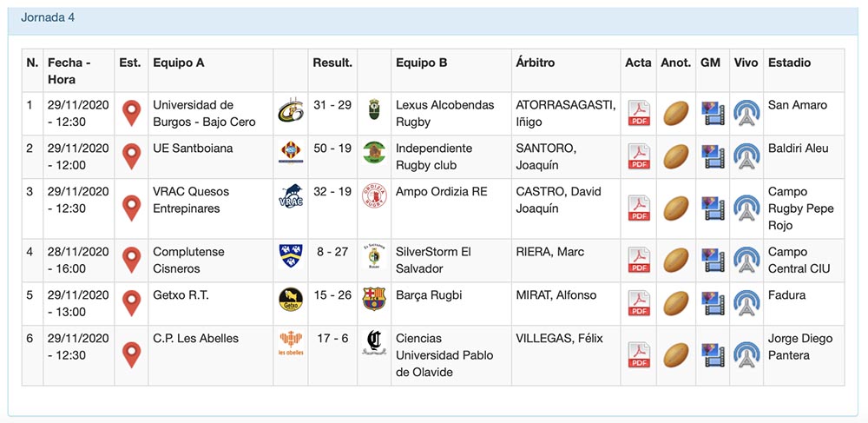Open SilverStorm El Salvador team link

click(433, 261)
